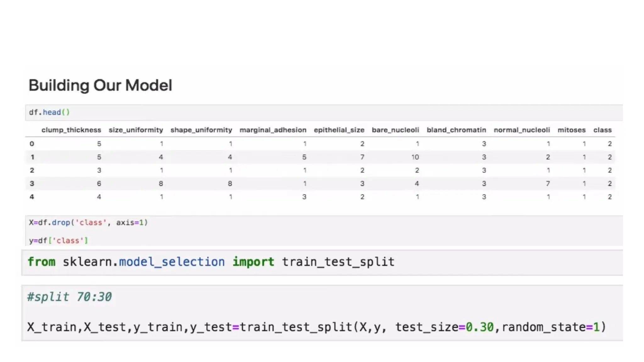The height and width of the screenshot is (362, 644).
Task: Click the shape_uniformity column header
Action: coord(201,130)
